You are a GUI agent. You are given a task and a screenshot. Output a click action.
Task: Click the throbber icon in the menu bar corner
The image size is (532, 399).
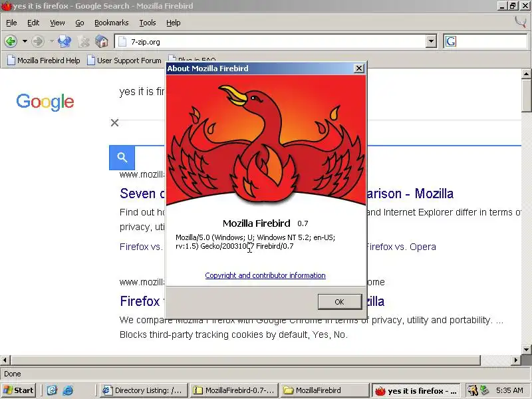tap(521, 22)
